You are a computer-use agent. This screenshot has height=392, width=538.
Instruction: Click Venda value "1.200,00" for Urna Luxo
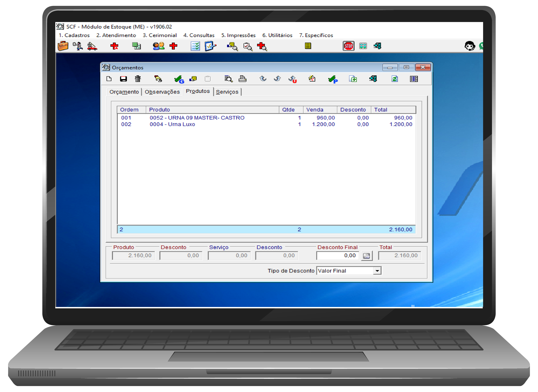click(x=323, y=124)
